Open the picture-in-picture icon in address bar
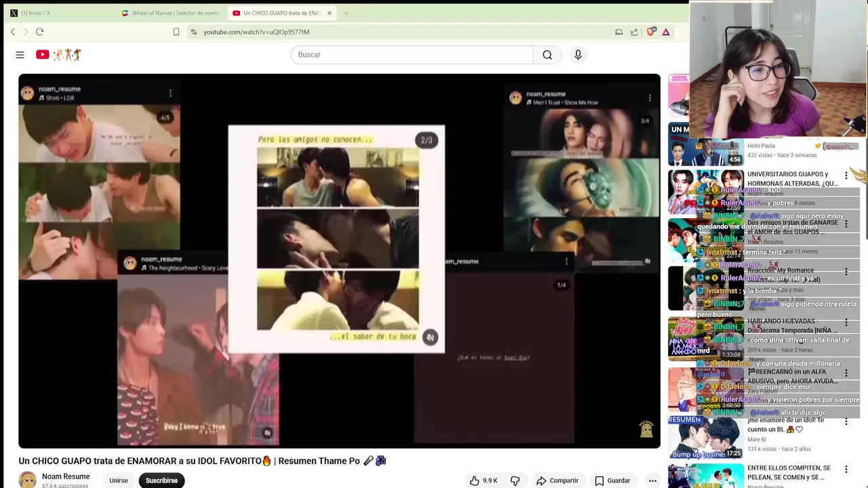Screen dimensions: 868x488 [618, 32]
